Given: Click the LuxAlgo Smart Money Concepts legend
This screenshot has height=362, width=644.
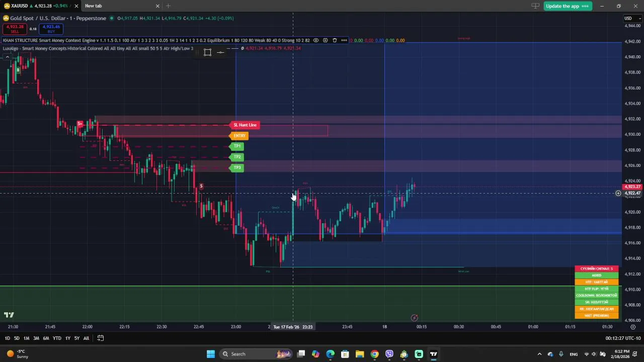Looking at the screenshot, I should coord(98,48).
